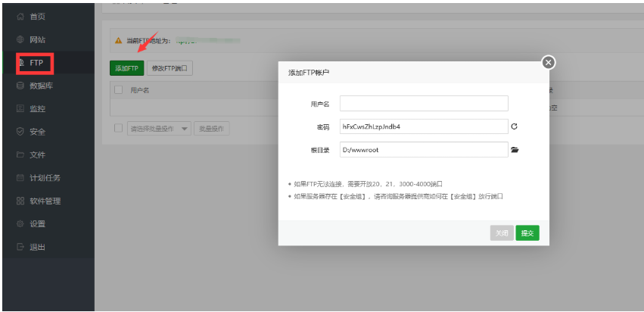644x312 pixels.
Task: Click the globe icon beside 网站
Action: click(20, 39)
